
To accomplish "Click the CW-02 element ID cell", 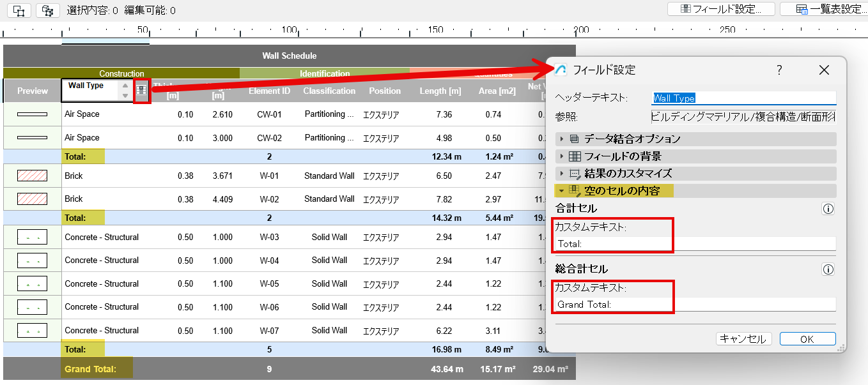I will [269, 138].
